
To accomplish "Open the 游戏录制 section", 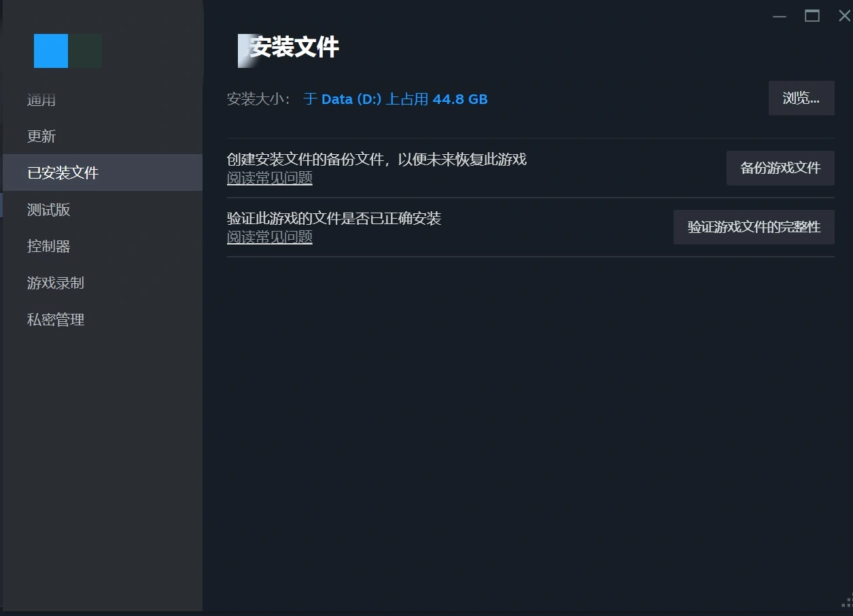I will click(55, 283).
